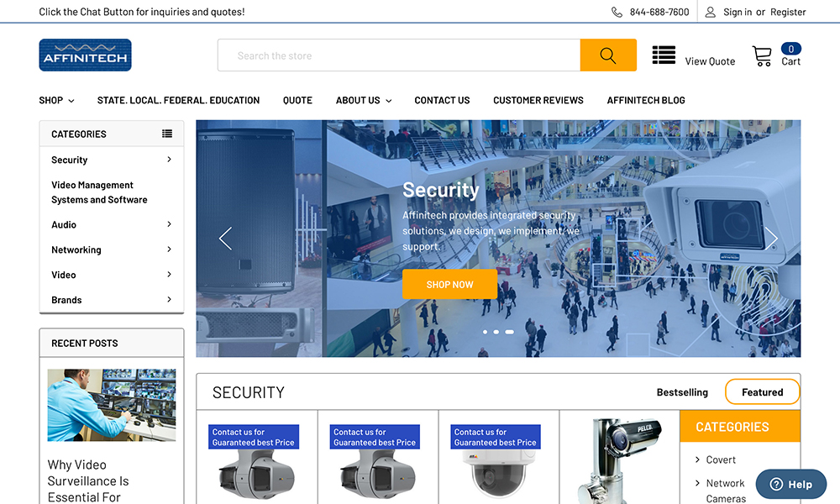Open the shopping cart icon
The width and height of the screenshot is (840, 504).
(762, 56)
